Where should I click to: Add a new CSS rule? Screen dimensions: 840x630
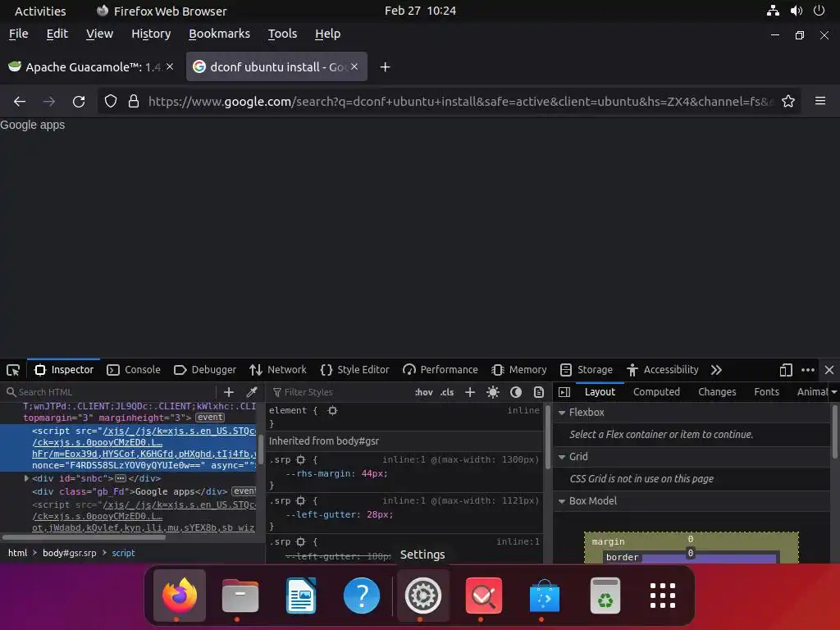470,392
